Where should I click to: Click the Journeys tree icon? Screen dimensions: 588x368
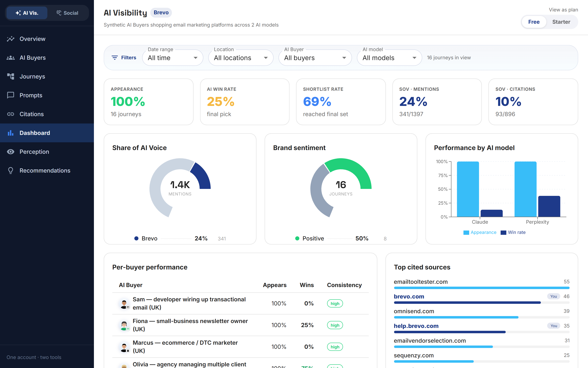[10, 76]
